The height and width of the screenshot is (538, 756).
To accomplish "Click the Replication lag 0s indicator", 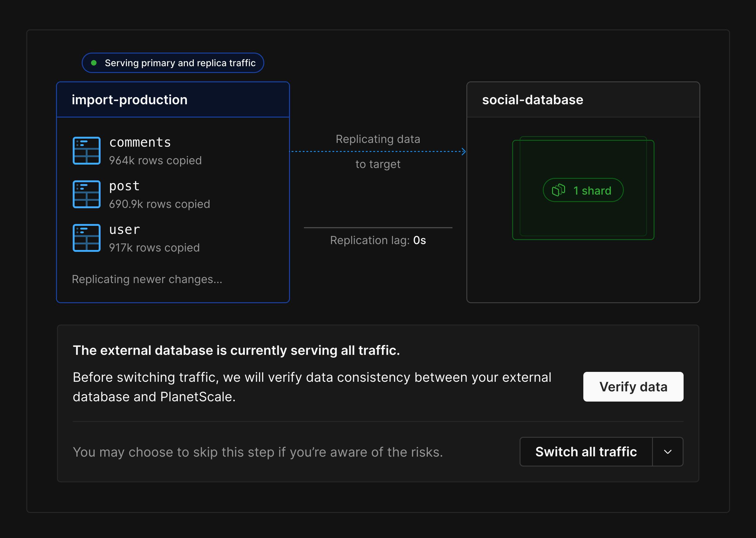I will tap(378, 240).
